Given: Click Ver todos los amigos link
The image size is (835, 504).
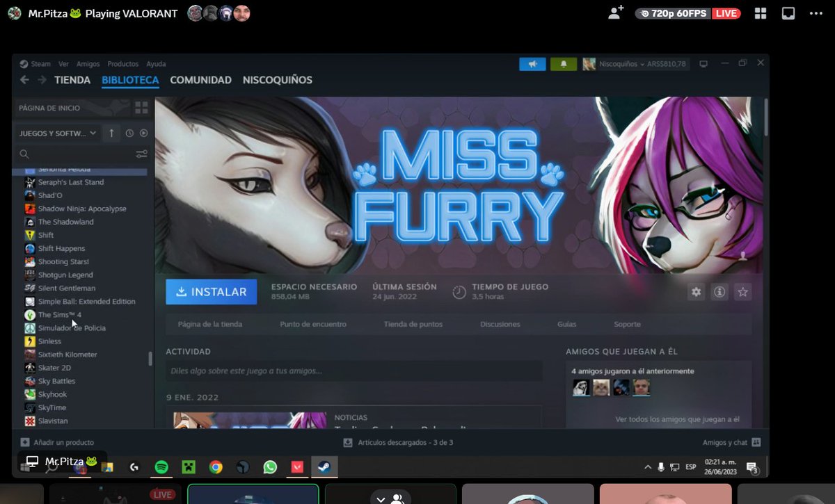Looking at the screenshot, I should [x=677, y=420].
